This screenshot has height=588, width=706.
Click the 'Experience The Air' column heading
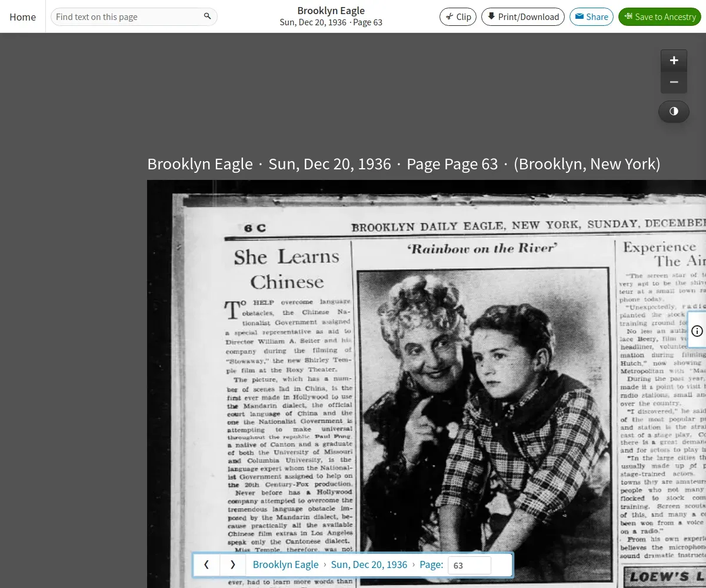(662, 253)
